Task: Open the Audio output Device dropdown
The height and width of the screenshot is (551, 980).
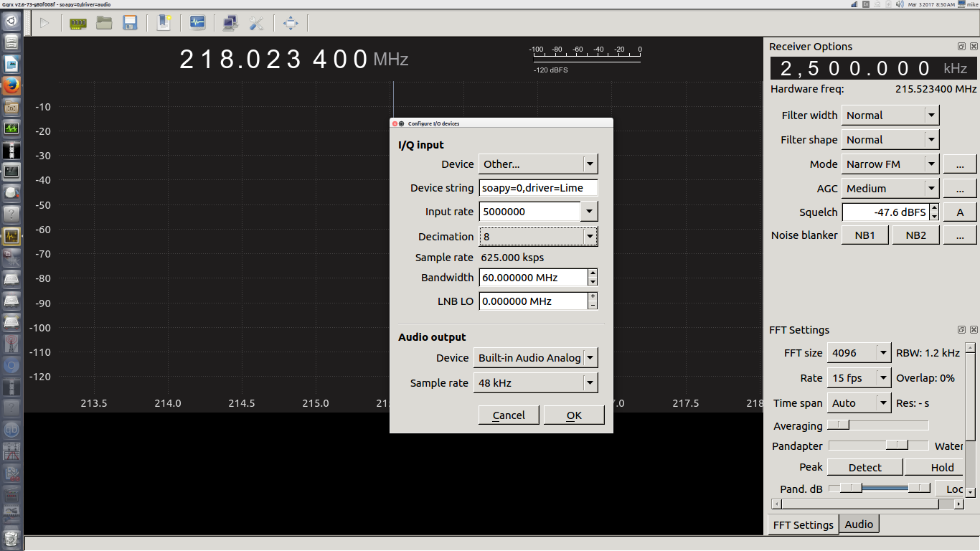Action: click(536, 357)
